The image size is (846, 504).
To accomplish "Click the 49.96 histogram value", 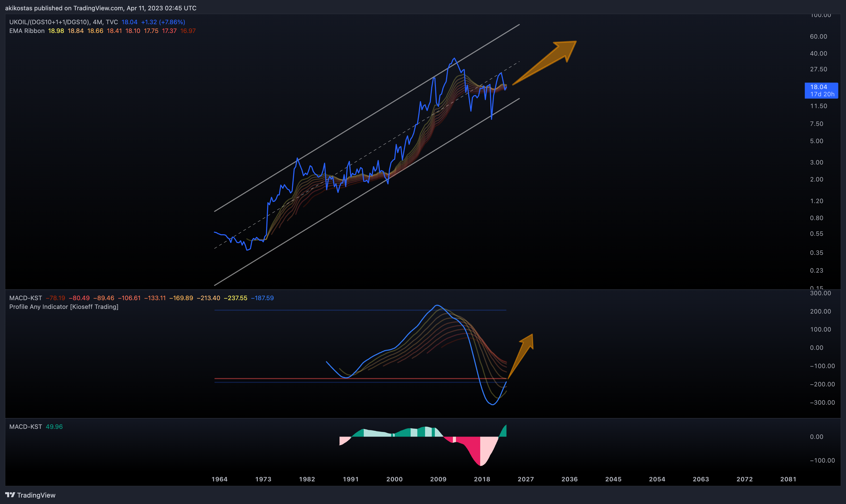I will click(54, 427).
